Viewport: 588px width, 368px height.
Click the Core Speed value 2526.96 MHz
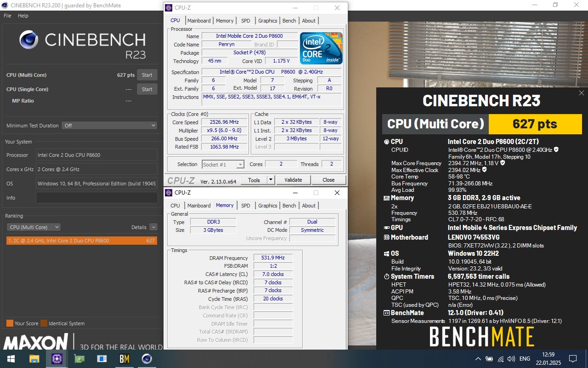pyautogui.click(x=224, y=122)
